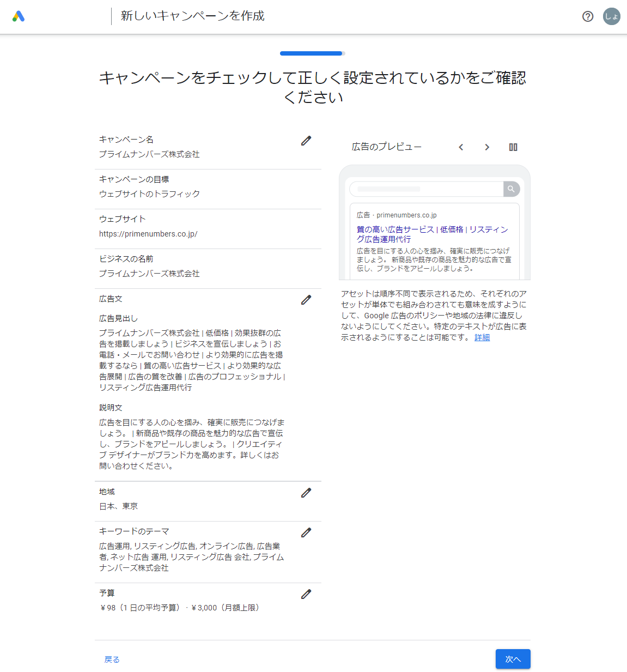
Task: Edit the campaign name with pencil icon
Action: (306, 141)
